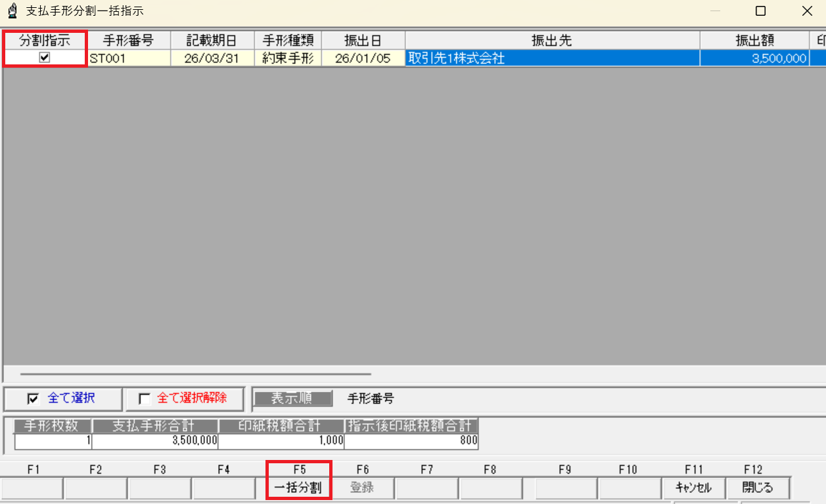Click the 手形種類 cell showing 約束手形

coord(287,58)
